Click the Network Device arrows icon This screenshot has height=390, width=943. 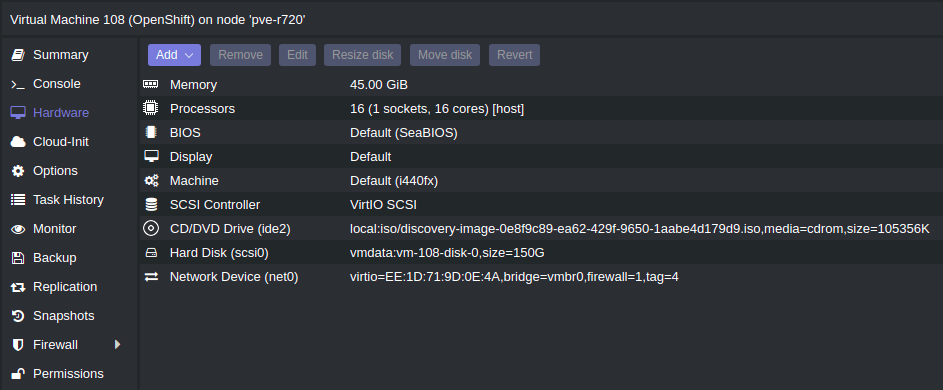tap(151, 277)
